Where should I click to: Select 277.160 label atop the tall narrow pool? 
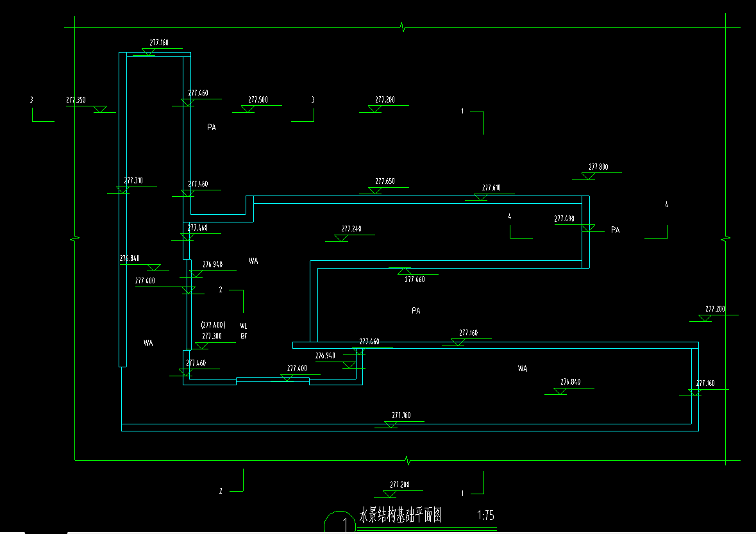[159, 42]
